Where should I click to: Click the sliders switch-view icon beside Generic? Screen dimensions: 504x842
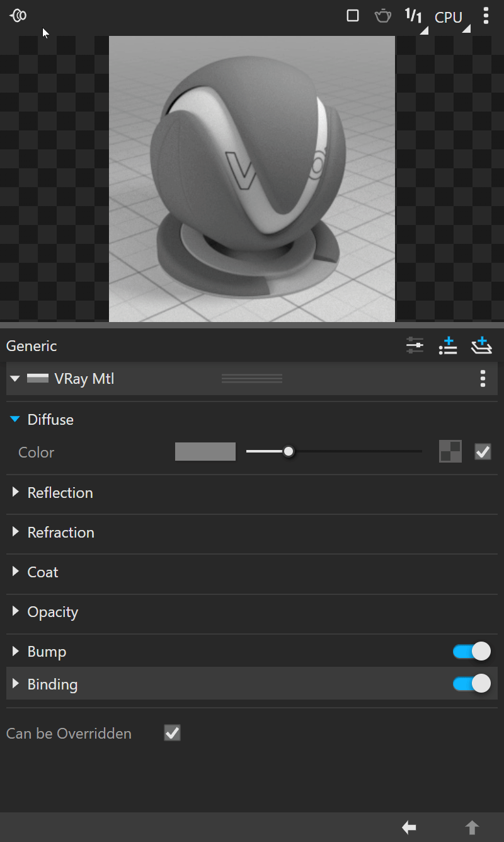coord(415,345)
